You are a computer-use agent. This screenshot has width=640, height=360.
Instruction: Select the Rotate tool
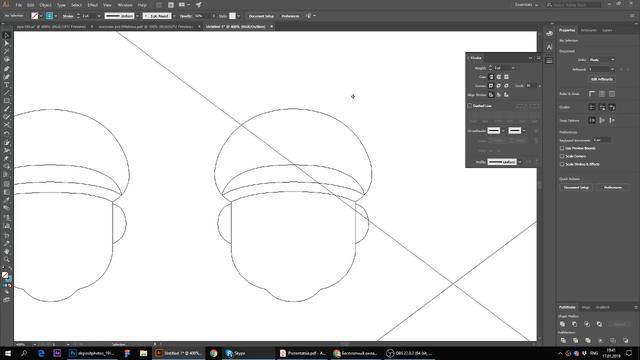(x=7, y=134)
